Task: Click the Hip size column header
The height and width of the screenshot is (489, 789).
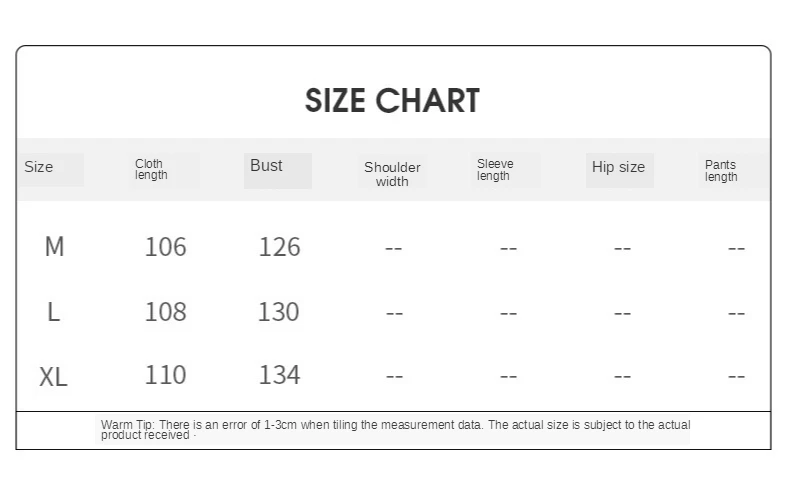Action: [x=618, y=167]
